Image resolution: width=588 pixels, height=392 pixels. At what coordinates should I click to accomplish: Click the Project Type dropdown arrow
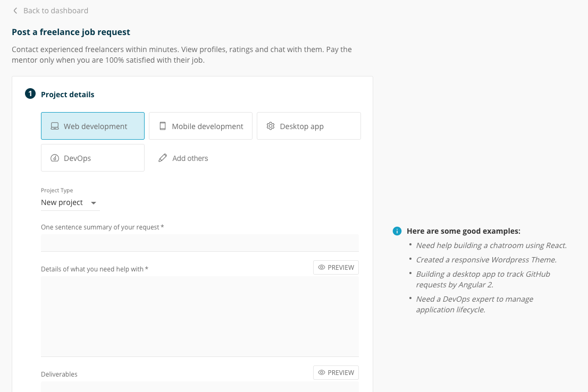coord(94,203)
